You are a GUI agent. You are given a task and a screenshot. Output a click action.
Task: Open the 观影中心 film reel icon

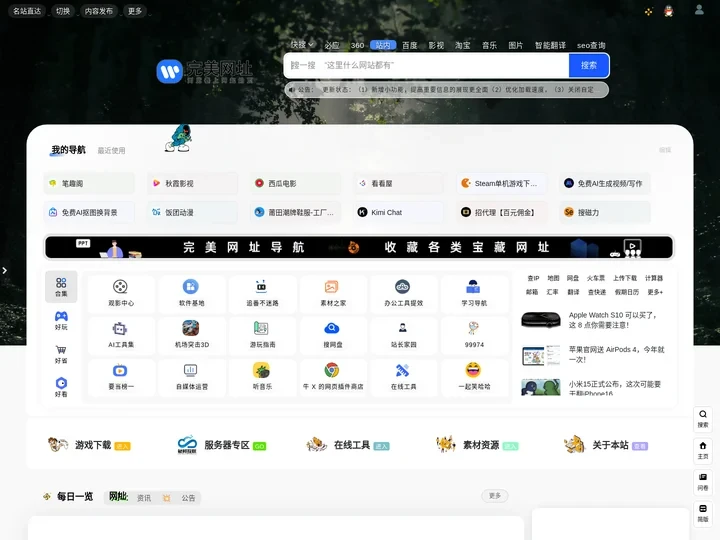[120, 287]
